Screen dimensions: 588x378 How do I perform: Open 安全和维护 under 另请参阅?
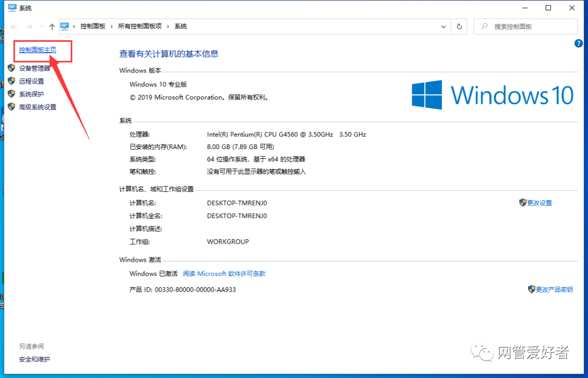coord(34,360)
